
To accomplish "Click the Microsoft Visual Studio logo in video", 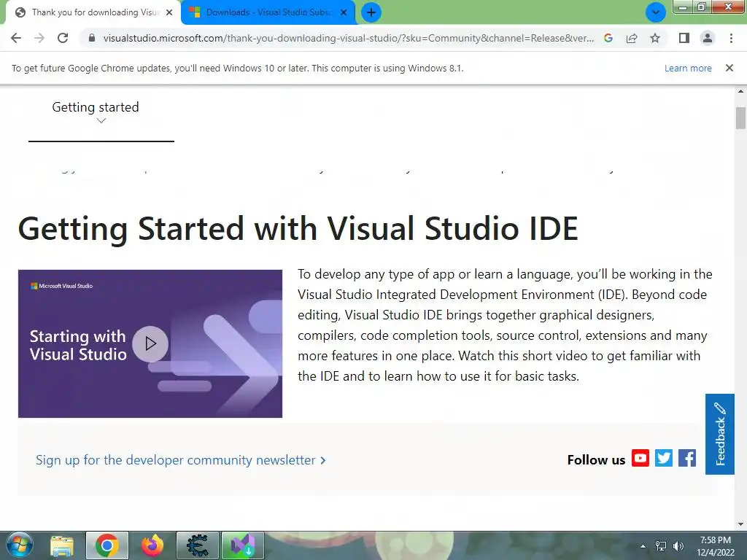I will pyautogui.click(x=61, y=286).
